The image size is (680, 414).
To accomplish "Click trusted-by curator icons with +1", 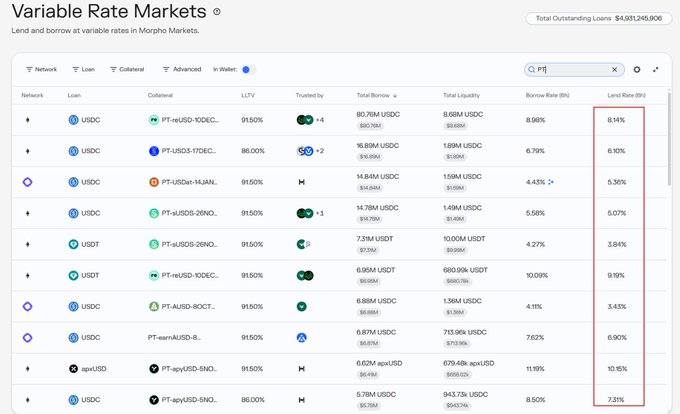I will click(310, 213).
